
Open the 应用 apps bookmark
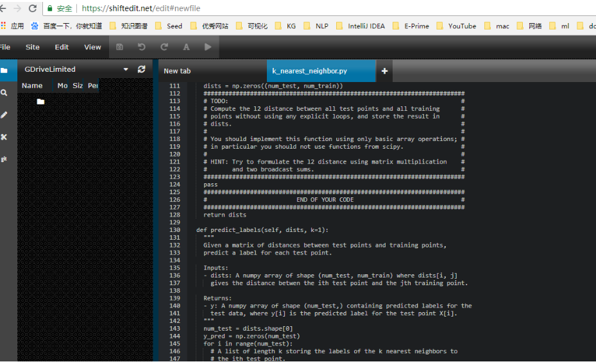(12, 26)
